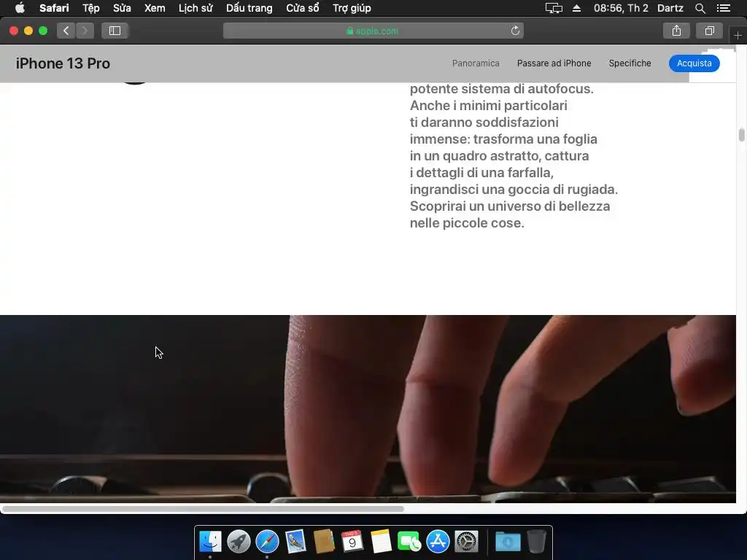Viewport: 747px width, 560px height.
Task: Open the Trợ giúp menu
Action: click(352, 8)
